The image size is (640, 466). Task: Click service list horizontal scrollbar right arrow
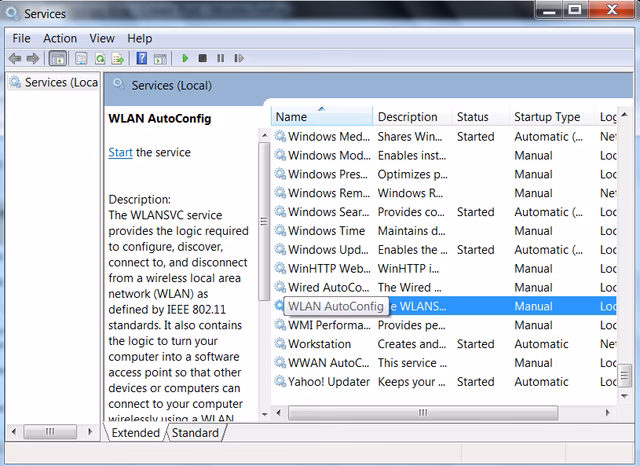(x=608, y=413)
